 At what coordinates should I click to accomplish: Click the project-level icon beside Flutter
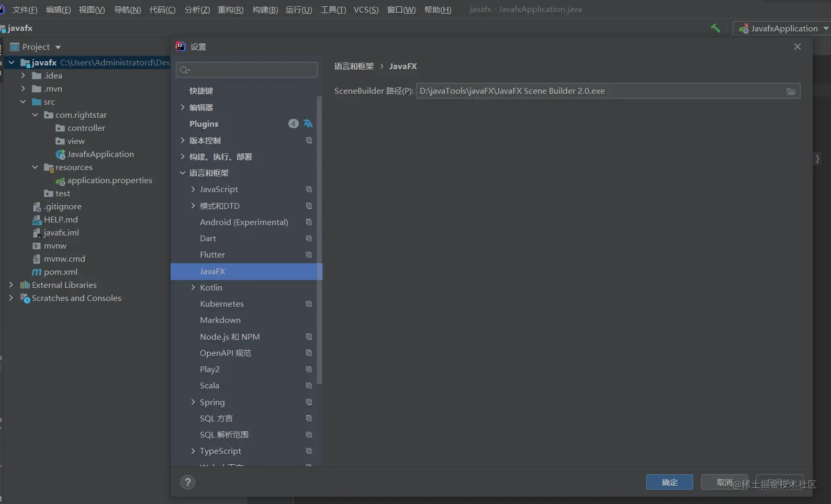pyautogui.click(x=309, y=254)
